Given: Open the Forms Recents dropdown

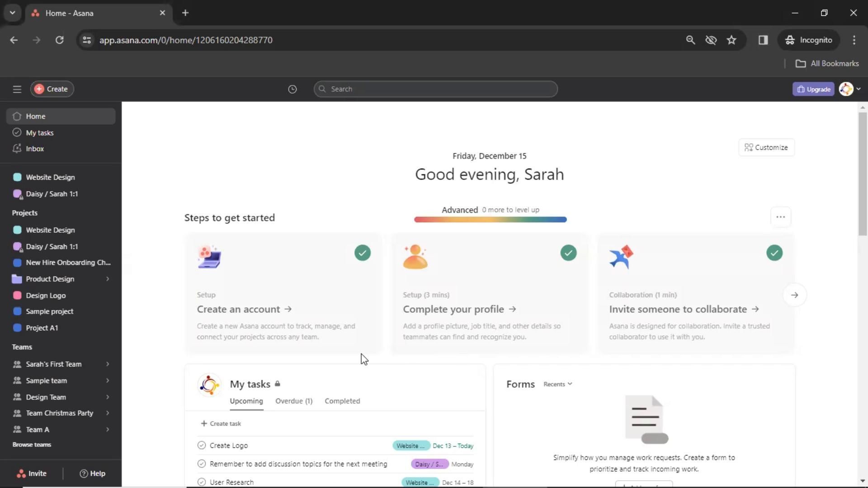Looking at the screenshot, I should [557, 384].
